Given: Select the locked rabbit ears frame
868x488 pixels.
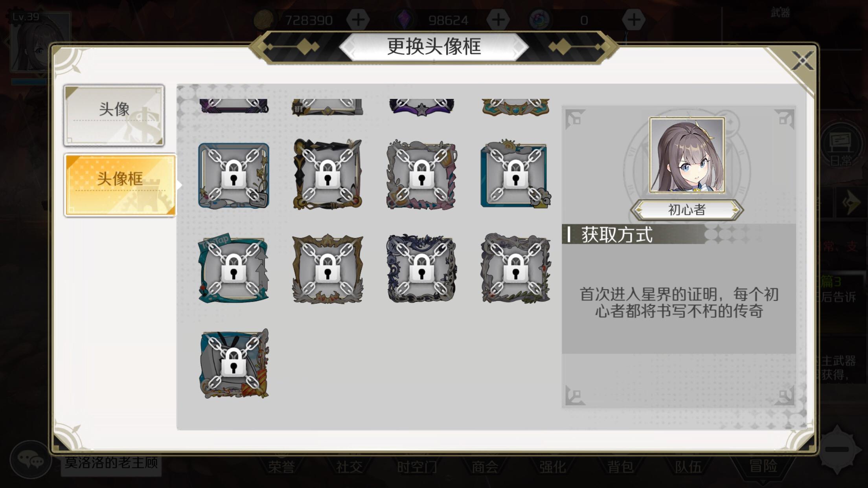Looking at the screenshot, I should point(234,364).
